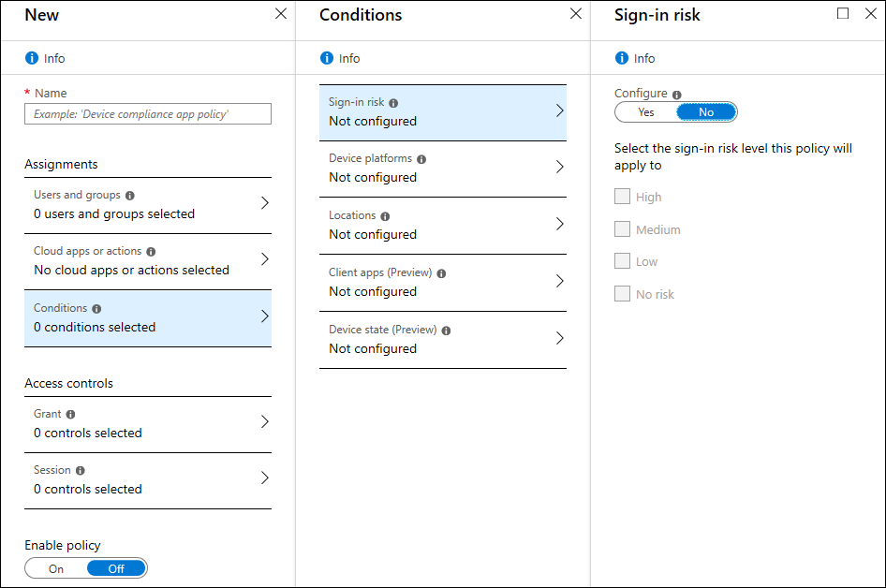Click the policy Name input field
This screenshot has height=588, width=886.
(x=148, y=114)
